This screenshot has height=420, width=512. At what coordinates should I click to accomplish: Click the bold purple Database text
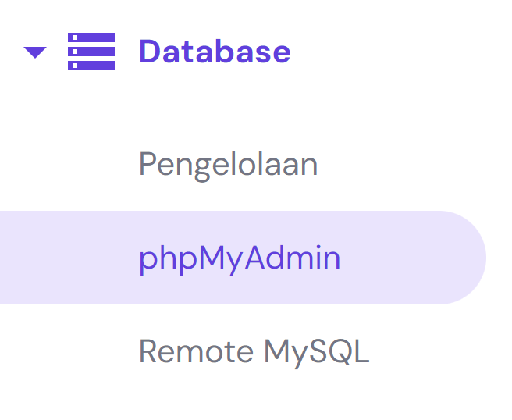(215, 52)
